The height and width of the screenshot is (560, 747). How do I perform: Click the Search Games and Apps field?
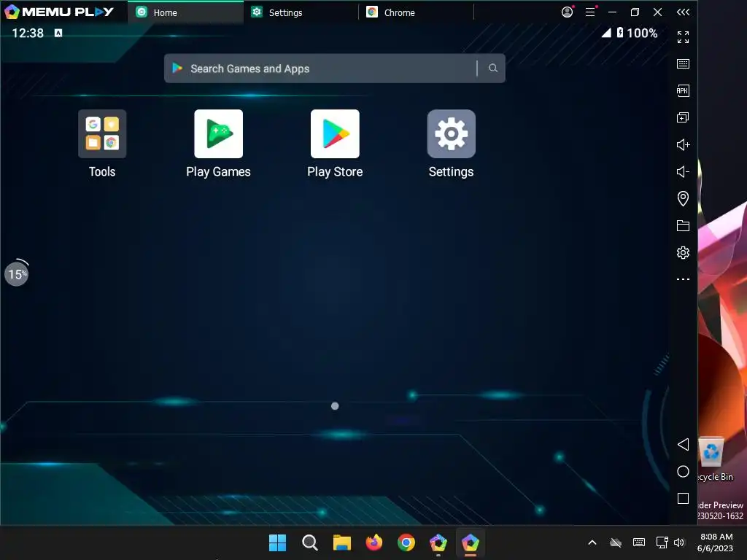pos(334,68)
